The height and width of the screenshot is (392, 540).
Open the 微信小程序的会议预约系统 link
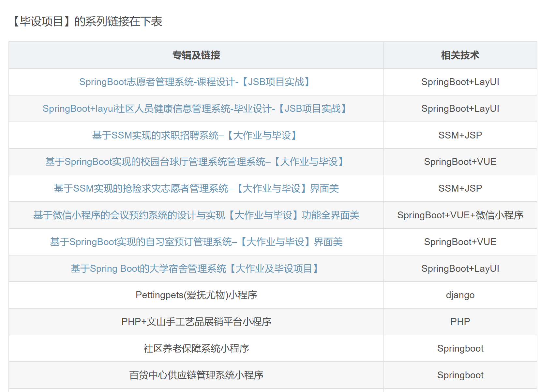click(196, 215)
